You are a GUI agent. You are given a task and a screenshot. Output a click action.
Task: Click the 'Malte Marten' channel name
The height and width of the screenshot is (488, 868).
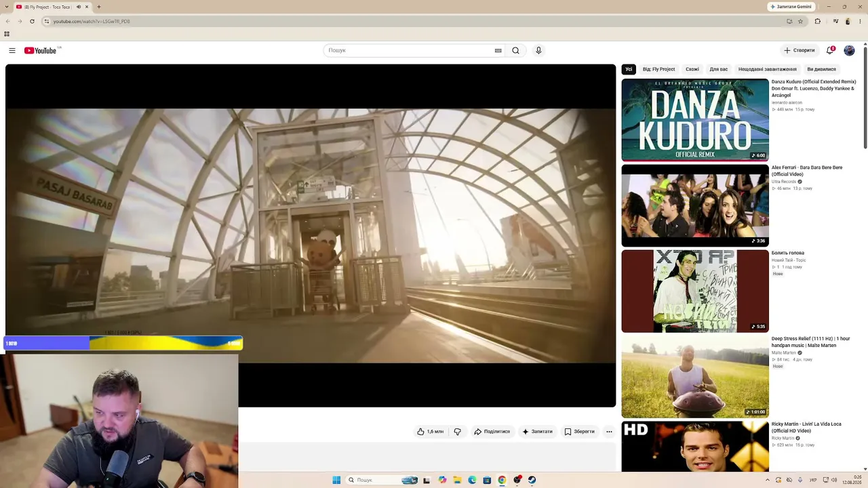point(784,352)
